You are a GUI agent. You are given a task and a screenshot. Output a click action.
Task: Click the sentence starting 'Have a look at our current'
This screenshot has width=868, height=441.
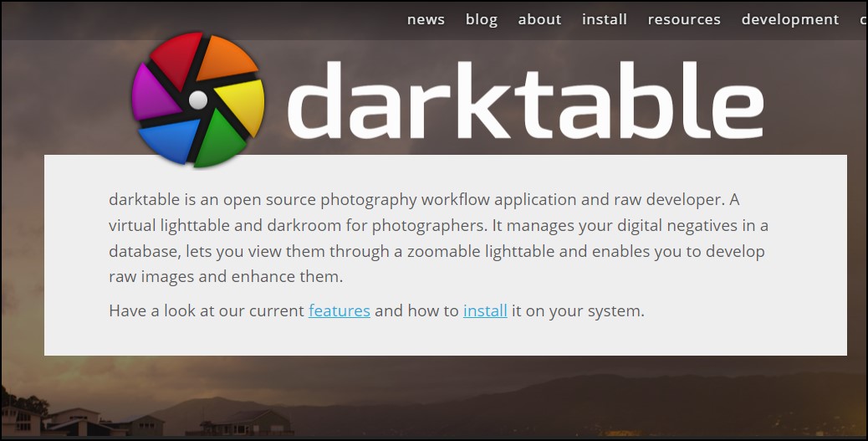coord(376,310)
